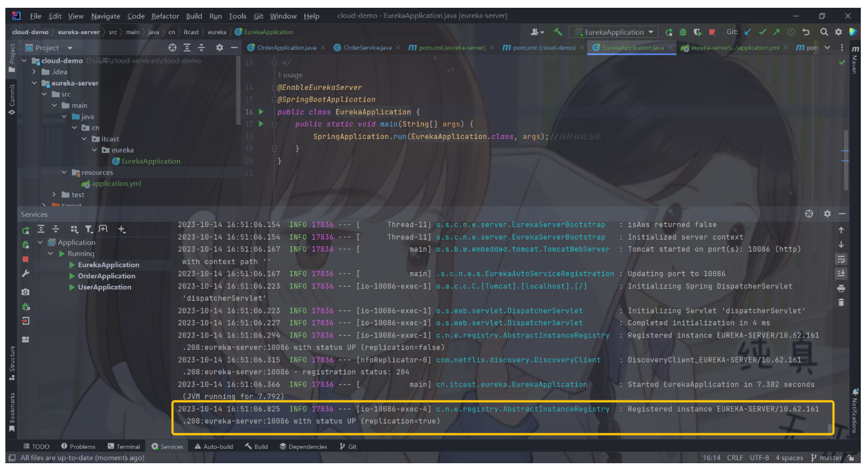The width and height of the screenshot is (868, 468).
Task: Rerun in debug mode in Services toolbar
Action: click(x=25, y=244)
